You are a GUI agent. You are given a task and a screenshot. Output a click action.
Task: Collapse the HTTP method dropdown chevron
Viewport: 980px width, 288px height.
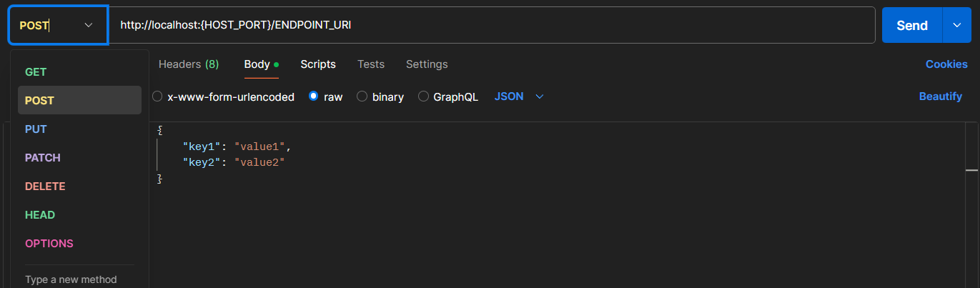coord(89,25)
